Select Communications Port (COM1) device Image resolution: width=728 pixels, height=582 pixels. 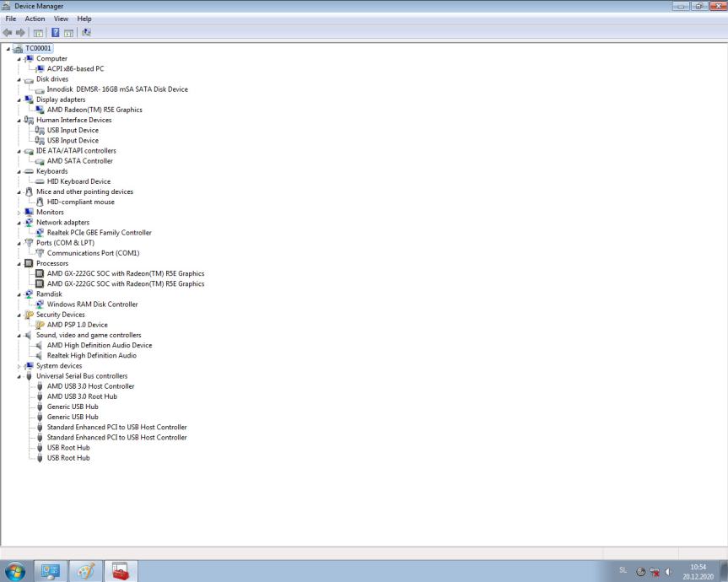[x=93, y=253]
